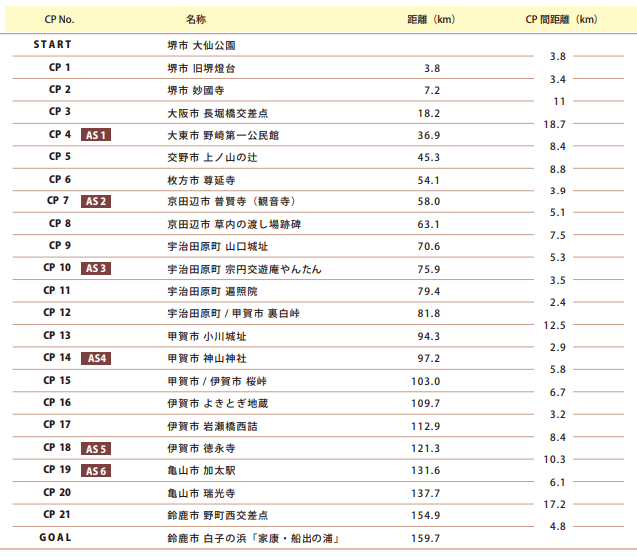Image resolution: width=637 pixels, height=557 pixels.
Task: Select the 18.7 interval distance value
Action: (554, 125)
